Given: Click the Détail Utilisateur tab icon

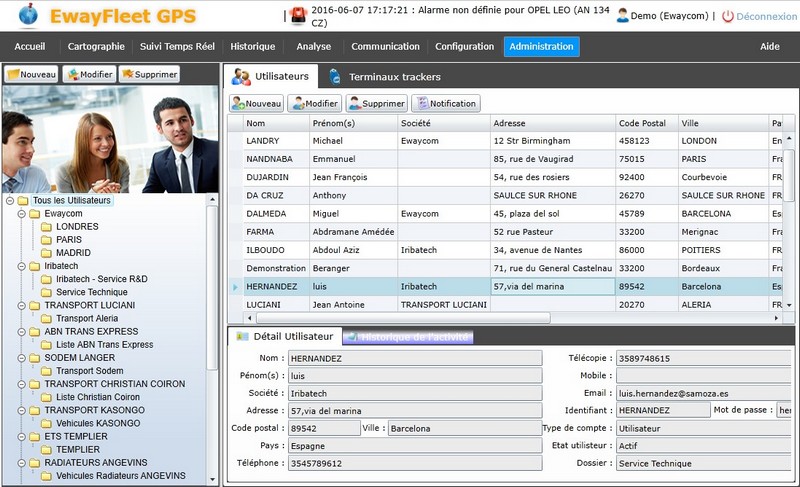Looking at the screenshot, I should 242,337.
